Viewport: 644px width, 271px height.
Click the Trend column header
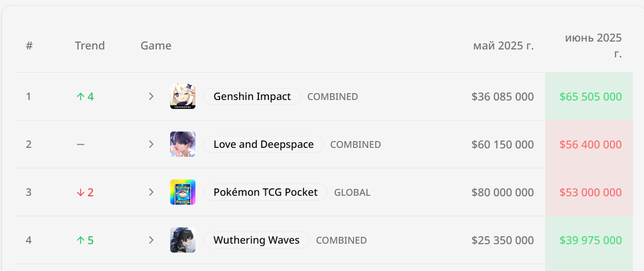[x=90, y=46]
